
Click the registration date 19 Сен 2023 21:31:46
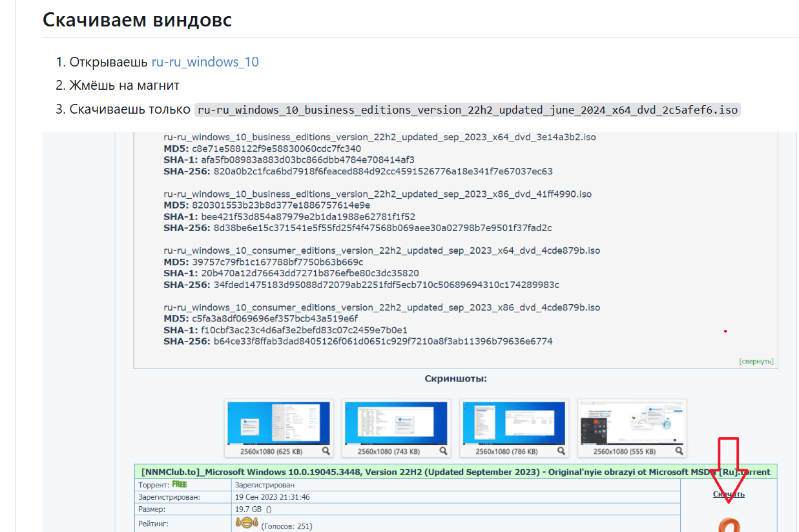pyautogui.click(x=273, y=497)
